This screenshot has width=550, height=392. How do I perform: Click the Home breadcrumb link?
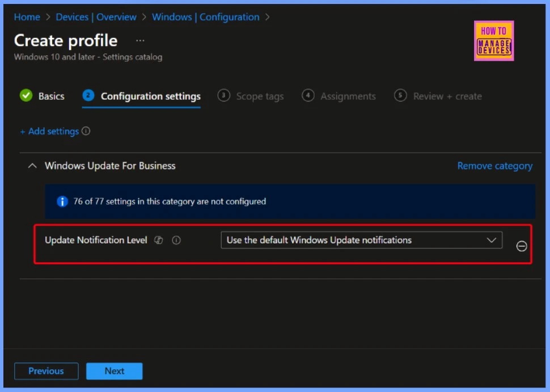tap(27, 17)
